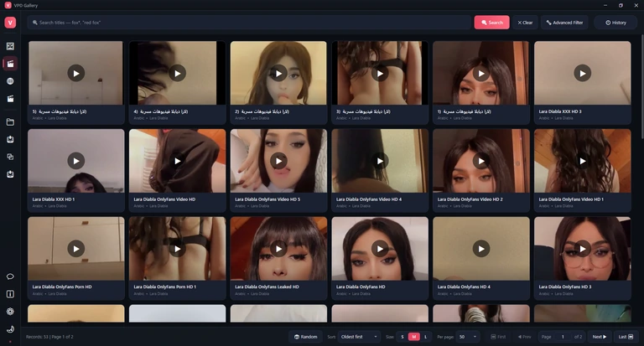644x346 pixels.
Task: Set thumbnail size to S
Action: 402,337
